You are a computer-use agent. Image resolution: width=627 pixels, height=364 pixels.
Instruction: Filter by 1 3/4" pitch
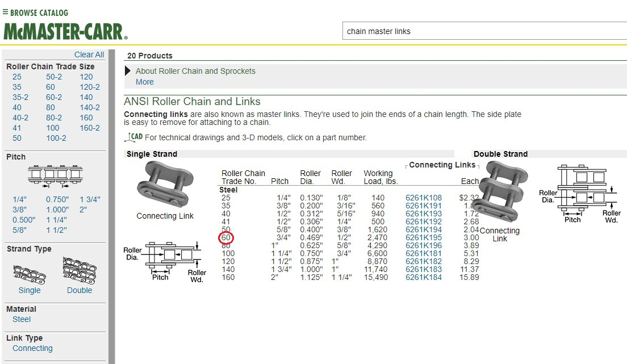tap(90, 199)
